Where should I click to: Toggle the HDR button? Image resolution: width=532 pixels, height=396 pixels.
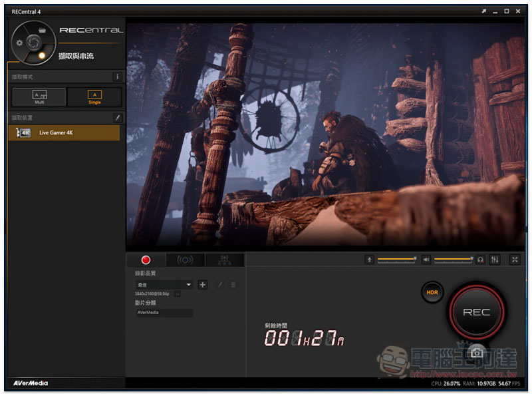[432, 292]
